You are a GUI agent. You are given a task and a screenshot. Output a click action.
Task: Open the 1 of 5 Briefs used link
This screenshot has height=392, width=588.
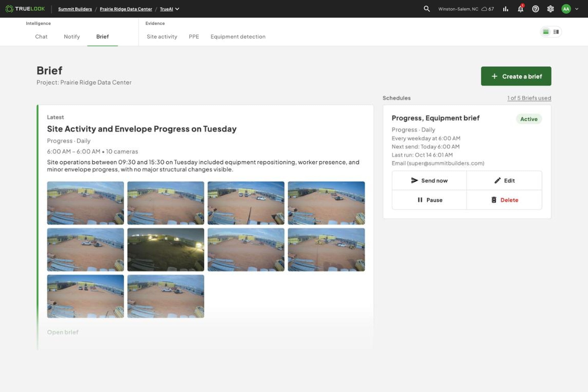click(529, 98)
